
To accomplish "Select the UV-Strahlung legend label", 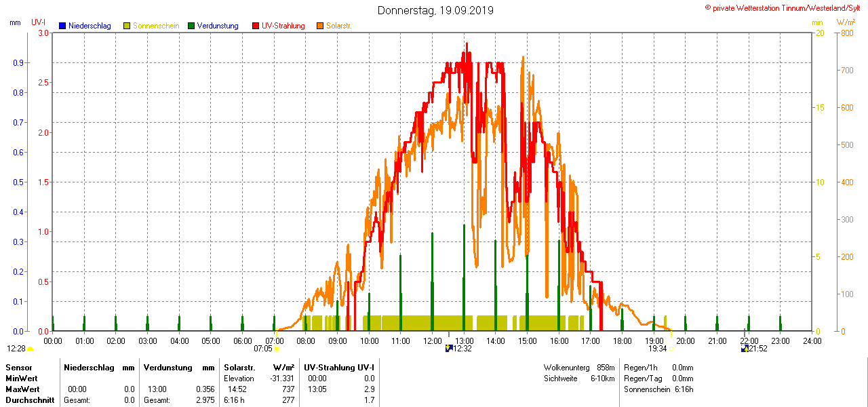I will pos(283,26).
